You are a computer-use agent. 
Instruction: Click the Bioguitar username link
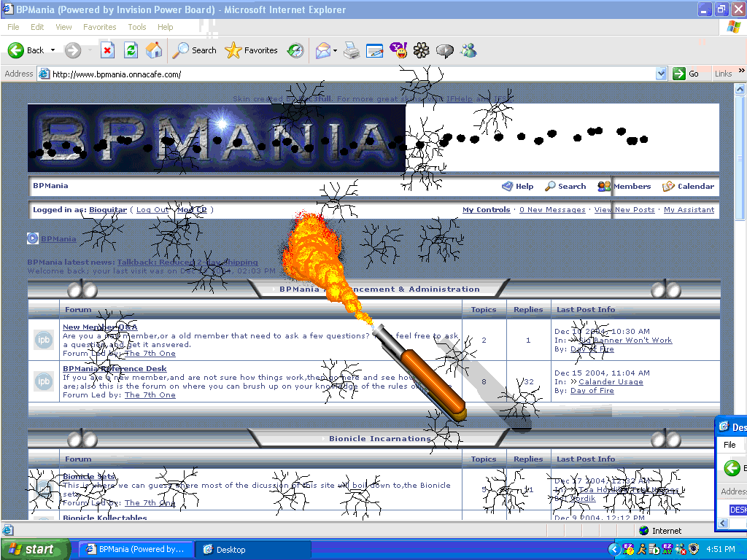[x=108, y=209]
